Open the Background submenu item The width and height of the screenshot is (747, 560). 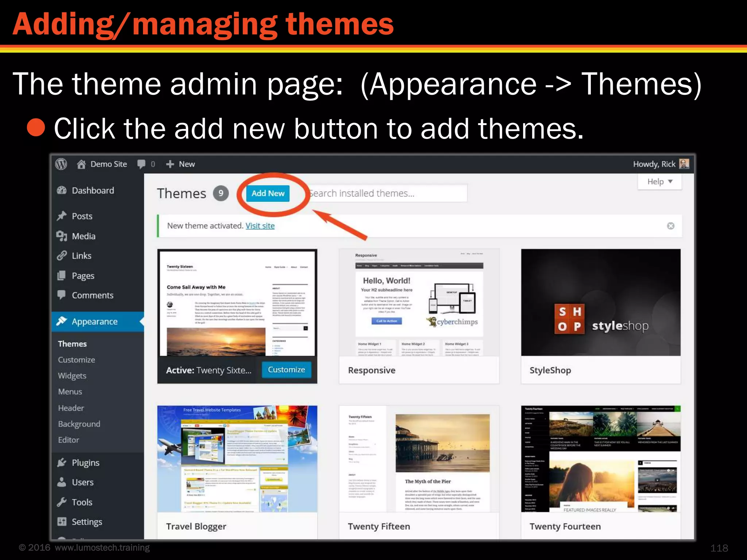point(79,424)
